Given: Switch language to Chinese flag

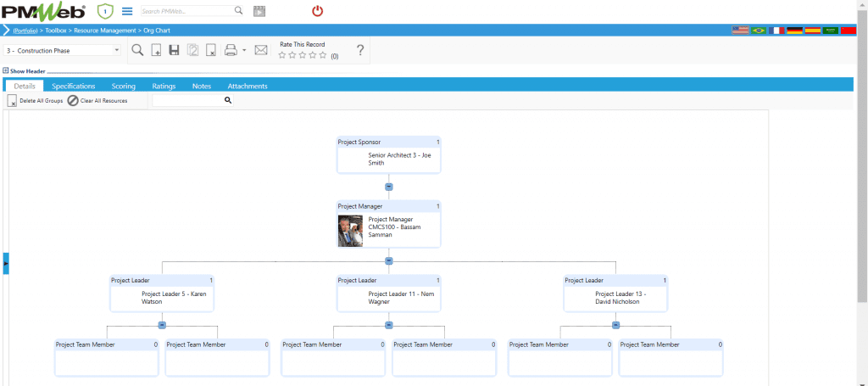Looking at the screenshot, I should point(849,31).
